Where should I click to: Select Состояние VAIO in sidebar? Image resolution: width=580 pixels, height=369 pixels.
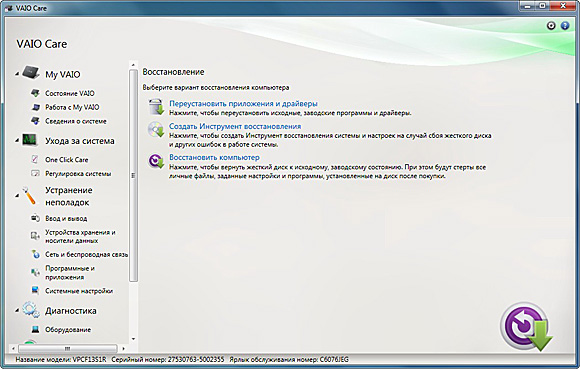point(70,93)
